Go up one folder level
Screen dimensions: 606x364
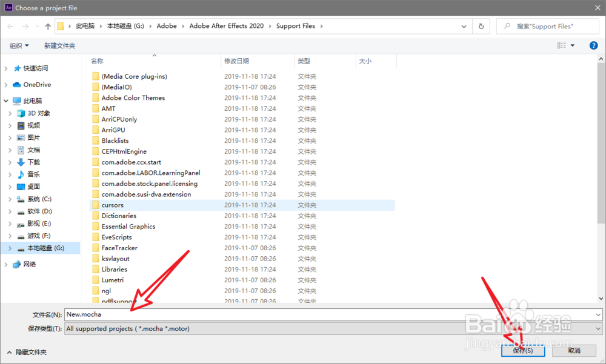click(48, 26)
